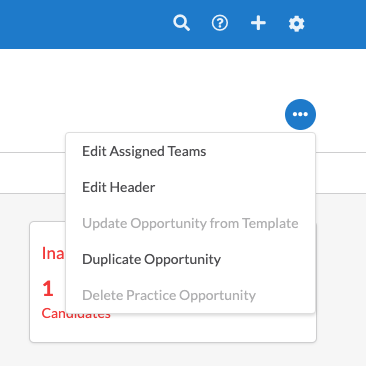This screenshot has height=366, width=366.
Task: Click the empty lower area of the candidates card
Action: pos(173,328)
